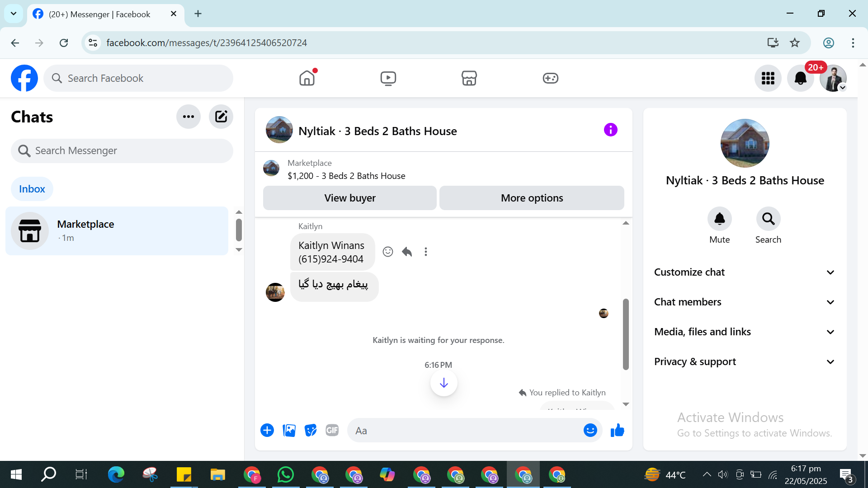Open the Chrome profile icon

pyautogui.click(x=829, y=43)
